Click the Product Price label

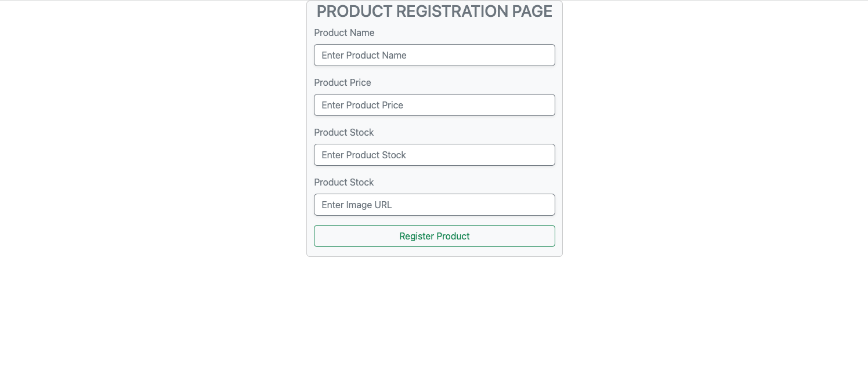342,83
